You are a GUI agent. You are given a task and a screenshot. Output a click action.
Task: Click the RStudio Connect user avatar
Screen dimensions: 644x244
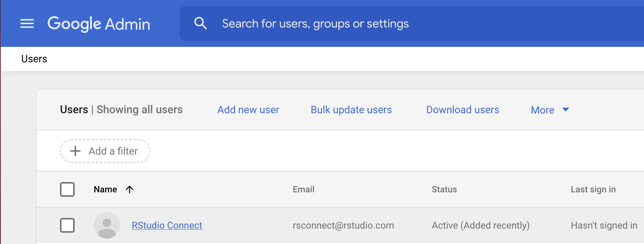(x=107, y=225)
